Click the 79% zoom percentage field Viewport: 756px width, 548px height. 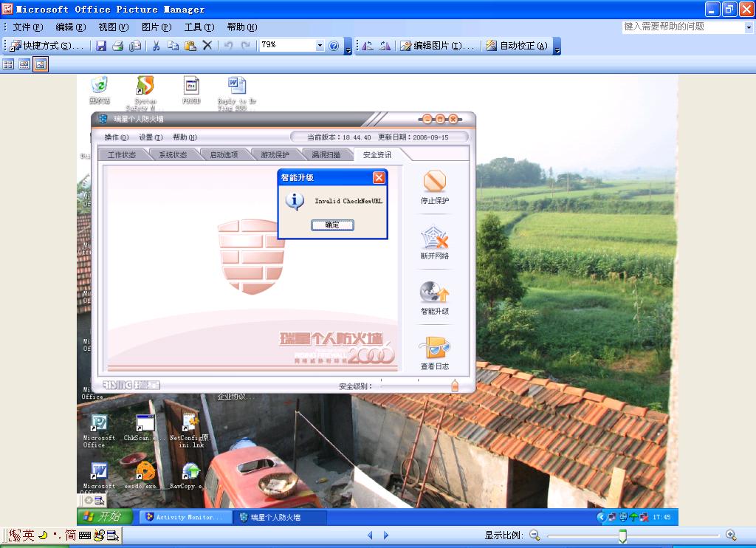(x=287, y=45)
